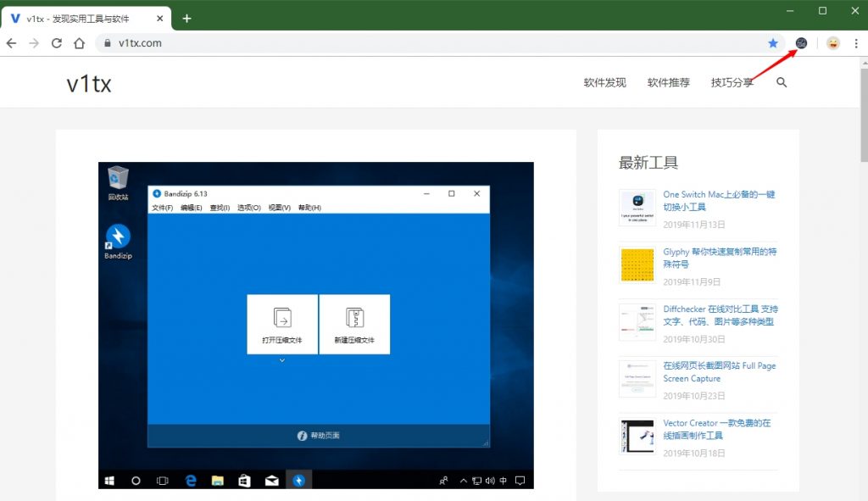Click Task View on pictured taskbar
868x501 pixels.
tap(162, 481)
